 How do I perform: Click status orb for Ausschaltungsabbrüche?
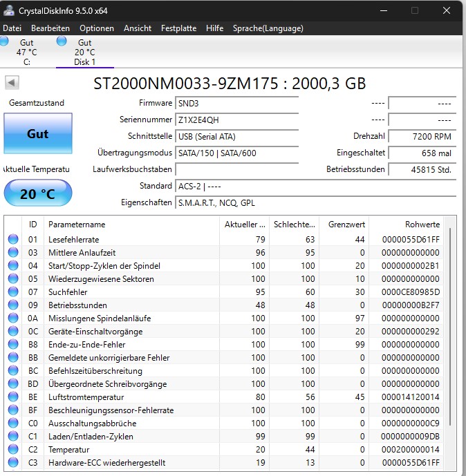tap(13, 423)
